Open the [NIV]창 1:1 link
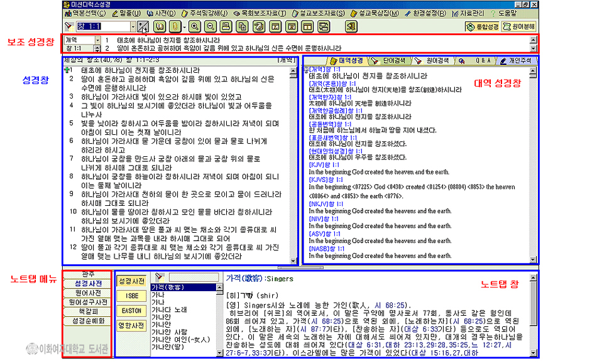 coord(323,218)
